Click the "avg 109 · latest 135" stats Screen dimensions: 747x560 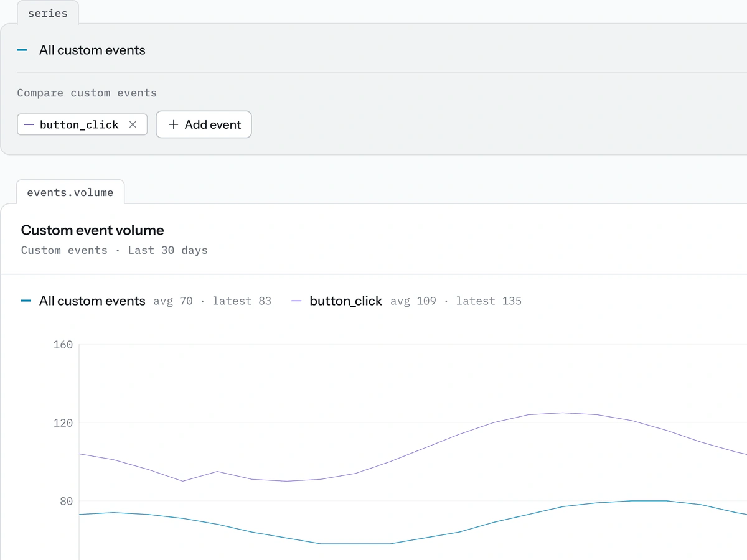click(456, 301)
